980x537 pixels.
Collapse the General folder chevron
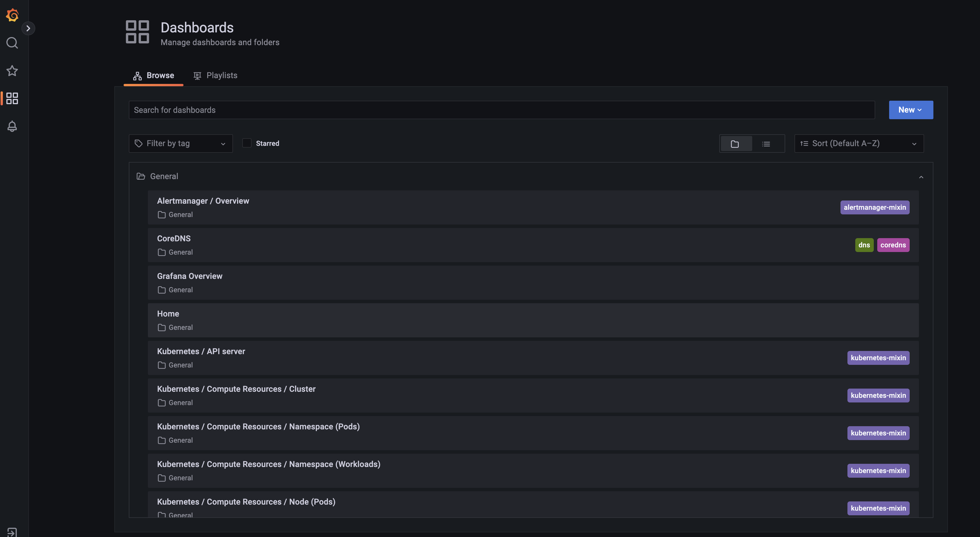[x=921, y=177]
